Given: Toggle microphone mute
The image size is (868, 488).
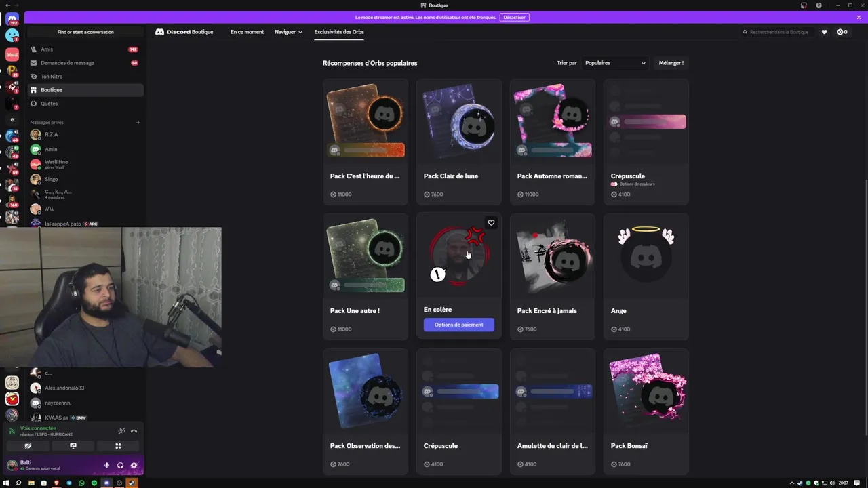Looking at the screenshot, I should [106, 466].
